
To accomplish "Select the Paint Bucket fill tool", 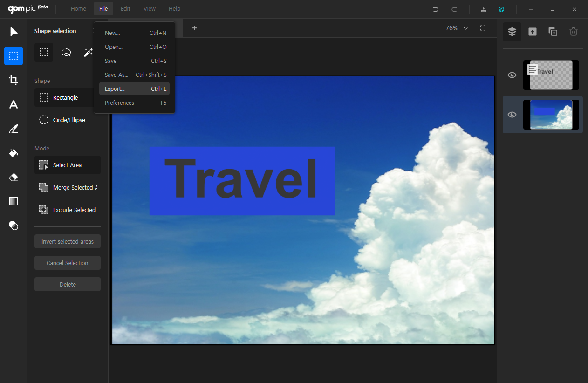I will [14, 153].
